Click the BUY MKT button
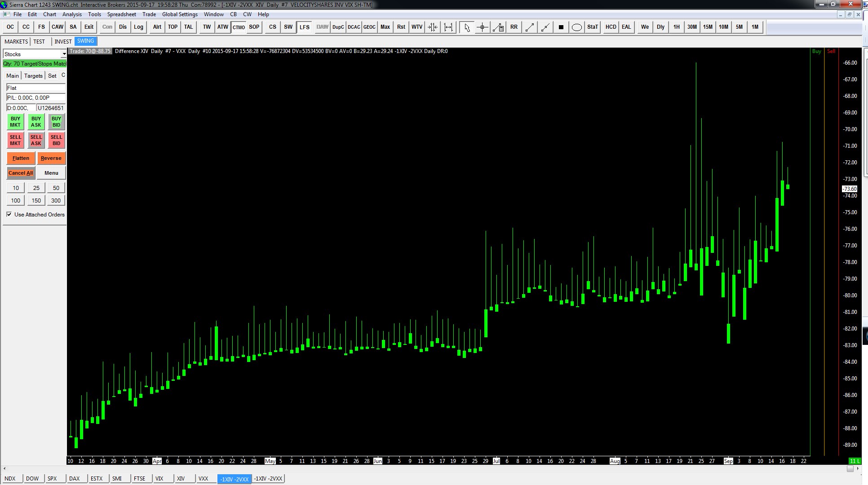Image resolution: width=868 pixels, height=485 pixels. [15, 122]
